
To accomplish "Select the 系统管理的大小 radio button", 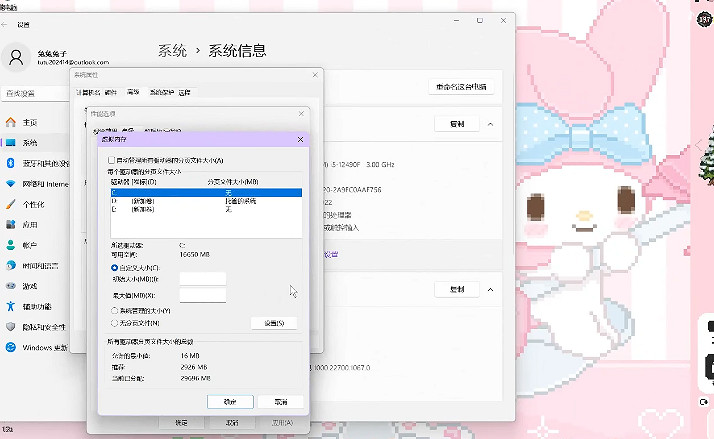I will pyautogui.click(x=114, y=311).
